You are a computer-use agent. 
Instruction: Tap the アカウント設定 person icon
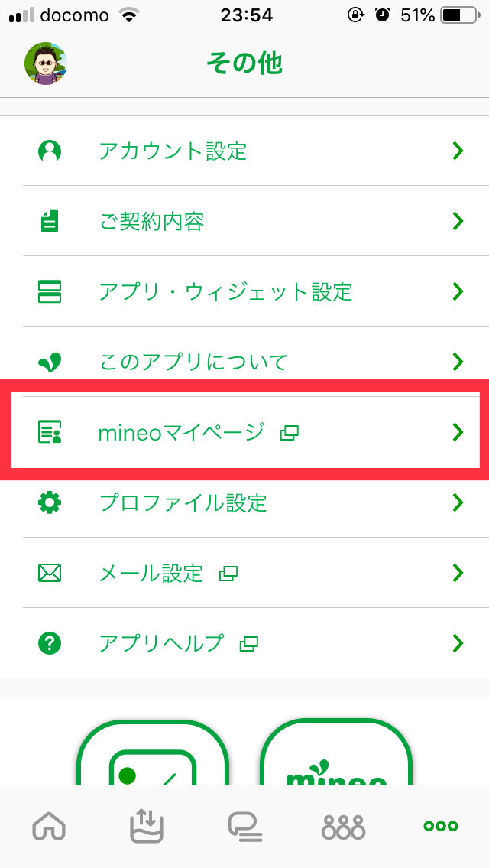point(50,151)
